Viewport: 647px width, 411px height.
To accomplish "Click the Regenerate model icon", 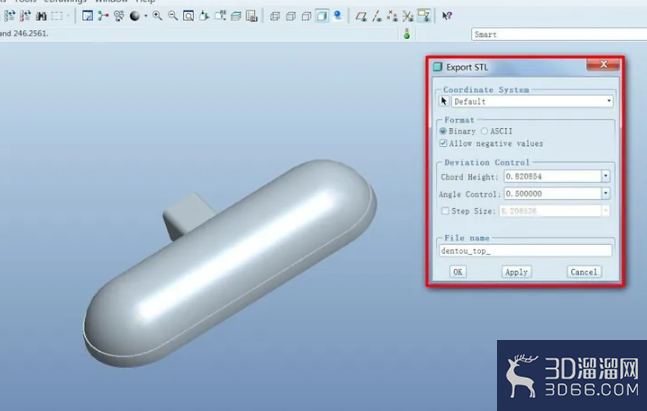I will pyautogui.click(x=9, y=16).
